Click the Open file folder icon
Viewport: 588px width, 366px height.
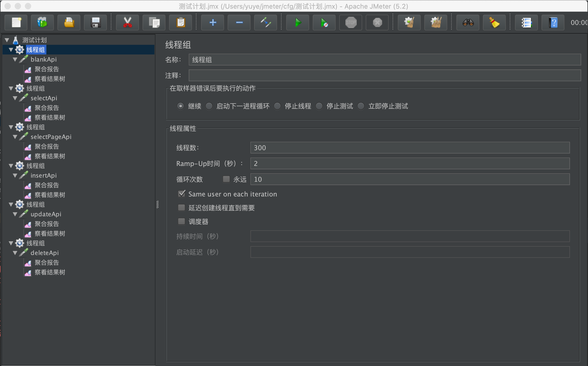69,23
